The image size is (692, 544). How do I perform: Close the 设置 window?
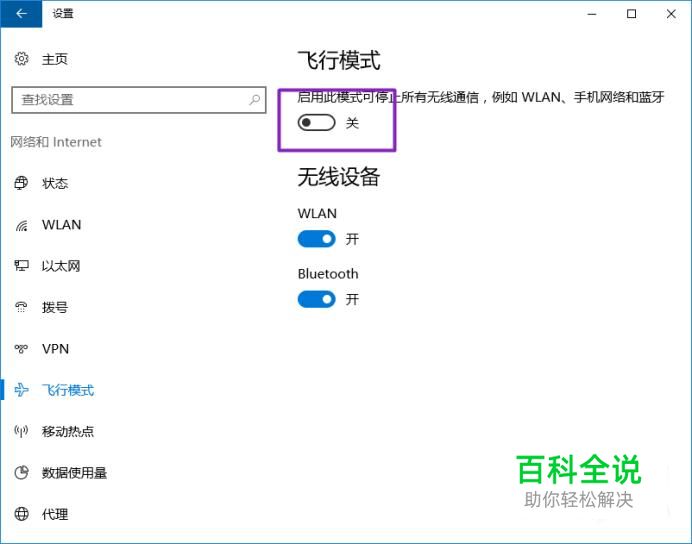(x=671, y=14)
